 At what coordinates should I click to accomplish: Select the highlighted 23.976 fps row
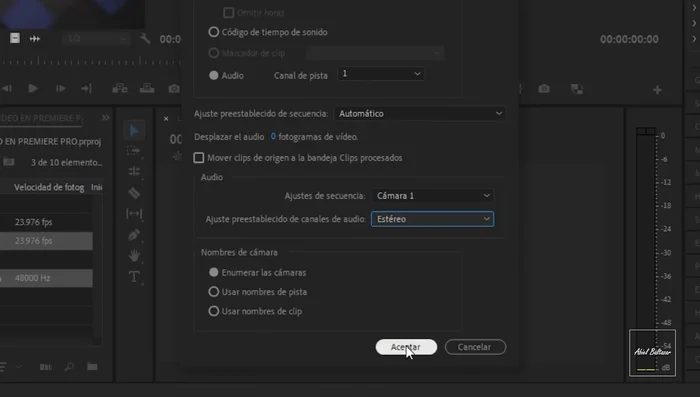tap(46, 241)
